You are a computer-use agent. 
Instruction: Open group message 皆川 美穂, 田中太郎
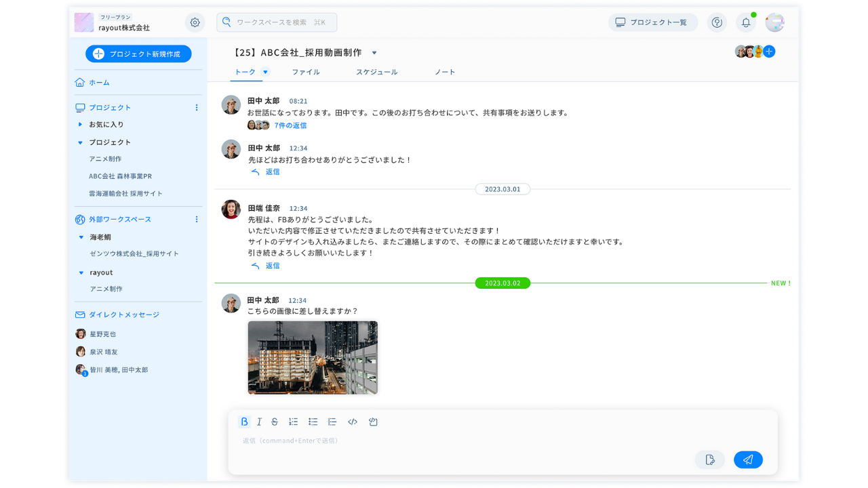(x=111, y=370)
